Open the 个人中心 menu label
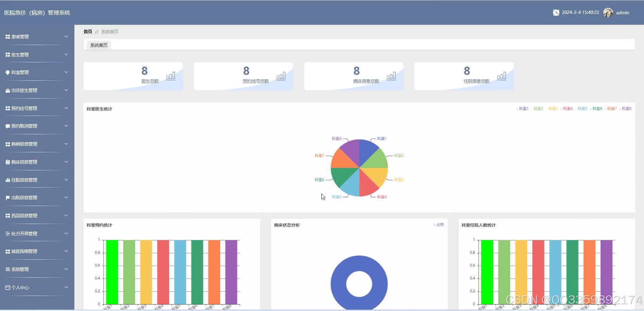 pyautogui.click(x=20, y=288)
